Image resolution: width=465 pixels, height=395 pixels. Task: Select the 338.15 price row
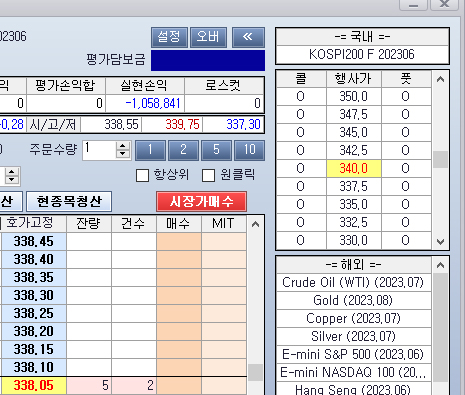(33, 349)
